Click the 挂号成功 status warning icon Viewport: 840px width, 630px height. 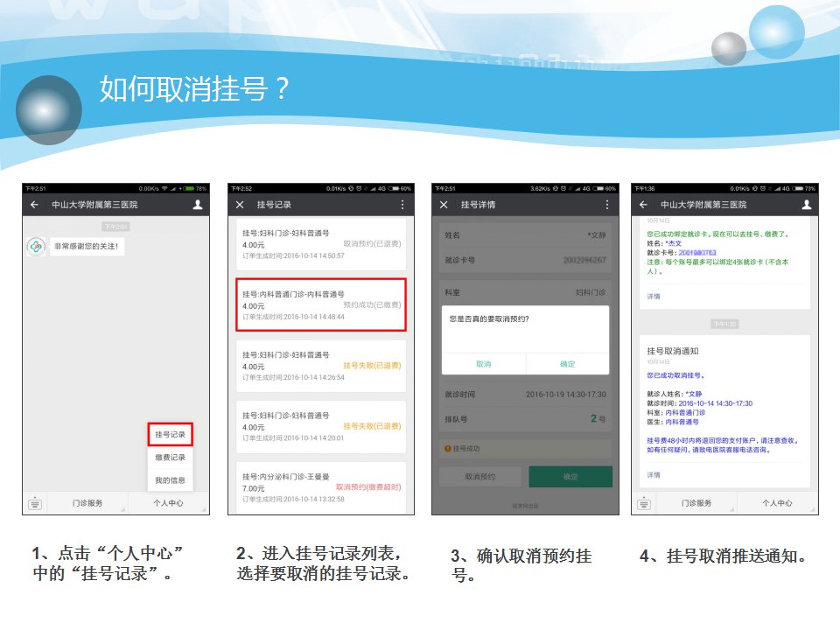coord(447,448)
